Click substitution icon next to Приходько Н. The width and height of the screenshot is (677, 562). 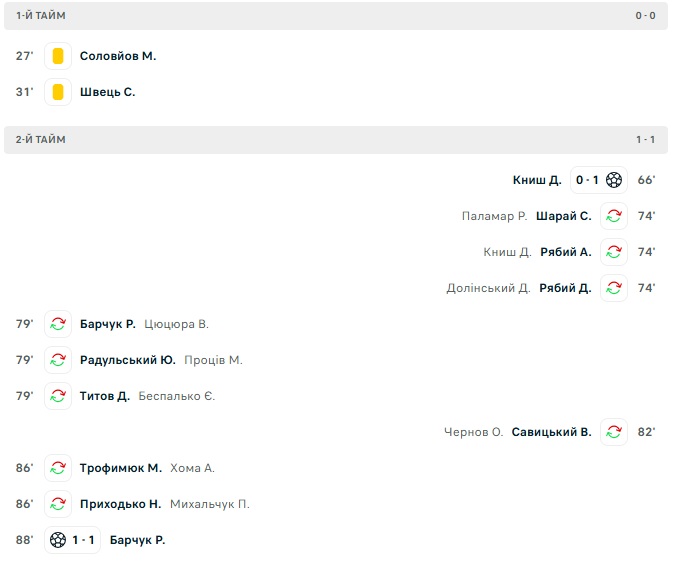(58, 504)
